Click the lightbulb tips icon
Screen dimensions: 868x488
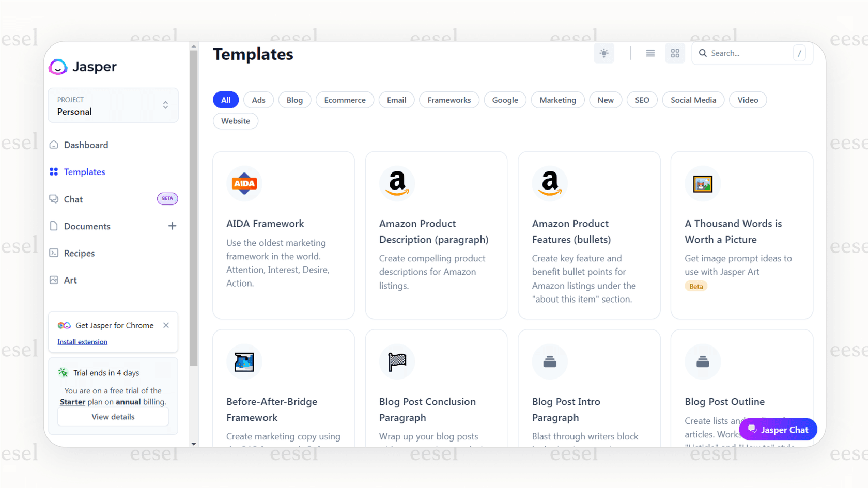(604, 53)
